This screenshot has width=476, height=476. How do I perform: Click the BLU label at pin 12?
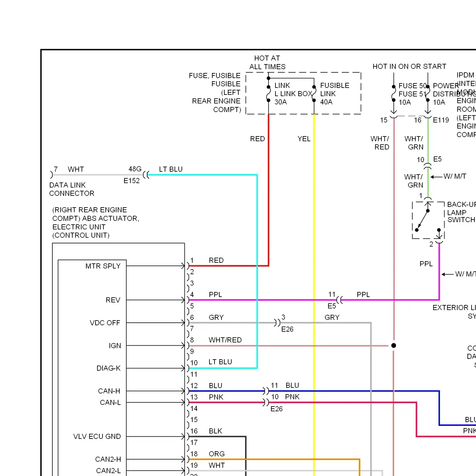[x=215, y=386]
